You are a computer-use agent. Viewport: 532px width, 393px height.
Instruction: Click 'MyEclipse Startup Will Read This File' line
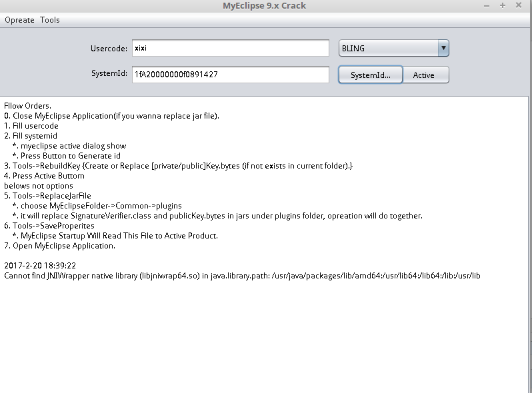[115, 236]
